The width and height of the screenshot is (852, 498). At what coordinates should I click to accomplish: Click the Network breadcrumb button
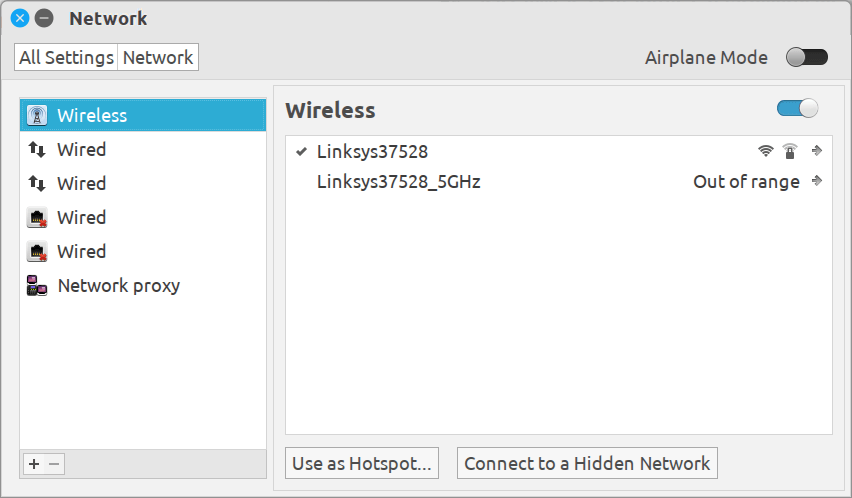(158, 57)
